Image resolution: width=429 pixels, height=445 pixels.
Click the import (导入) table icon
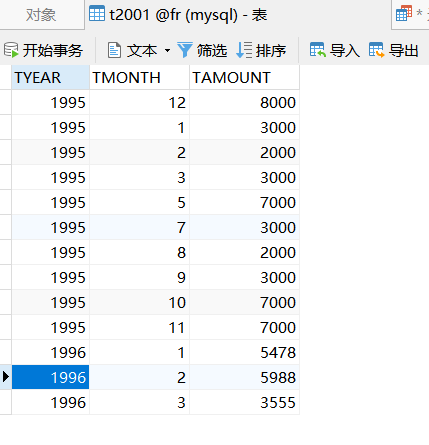point(318,50)
